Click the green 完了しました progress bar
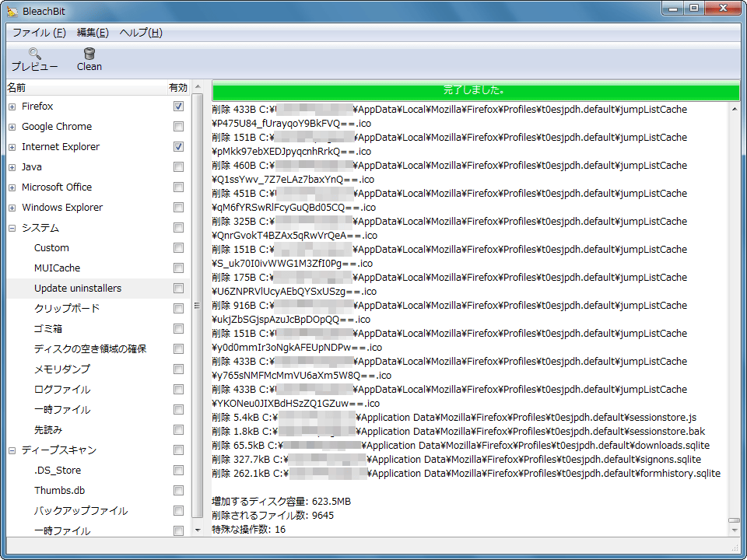Screen dimensions: 747x560 tap(473, 90)
